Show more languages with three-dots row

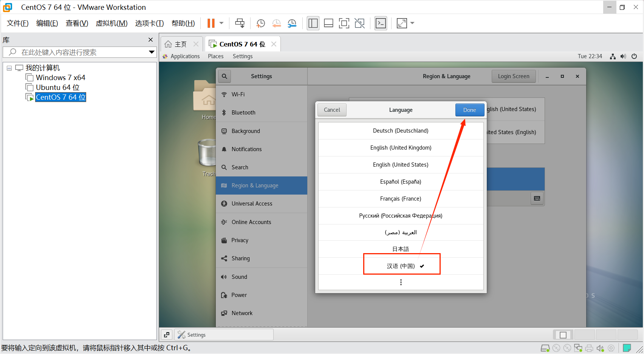[x=401, y=282]
